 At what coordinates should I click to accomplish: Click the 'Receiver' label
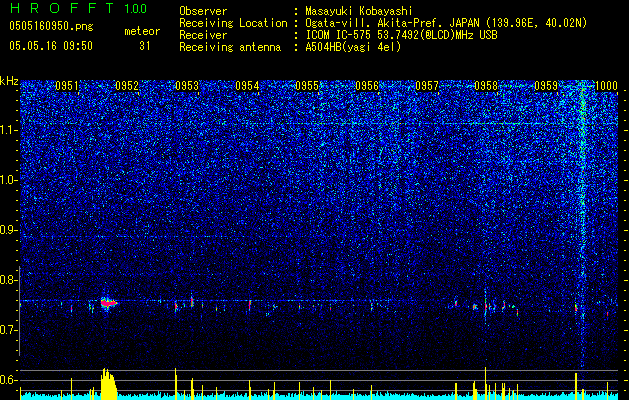click(x=203, y=35)
